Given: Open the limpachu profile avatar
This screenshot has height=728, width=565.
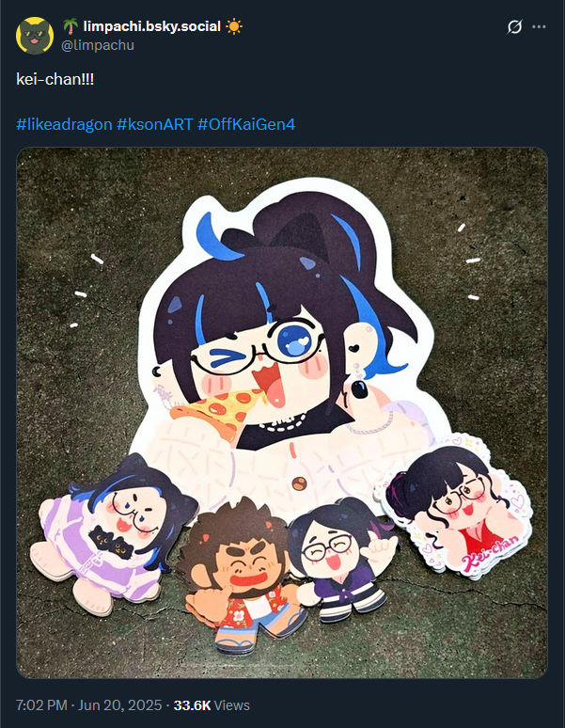Looking at the screenshot, I should tap(35, 36).
